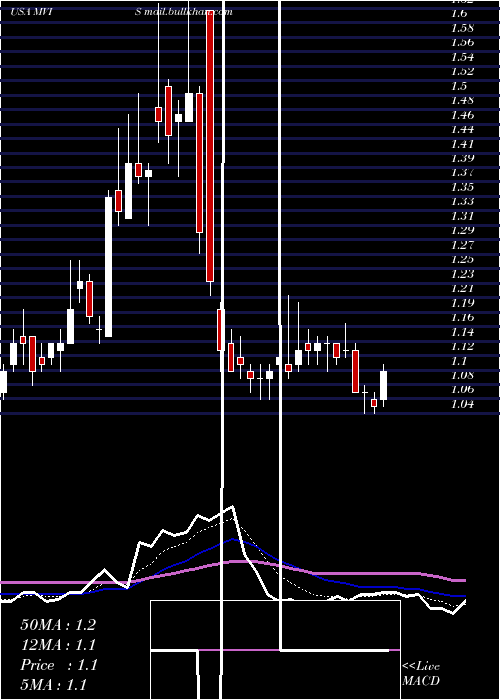Screen dimensions: 500x700
Task: Click the <<Live MACD label
Action: pos(421,673)
